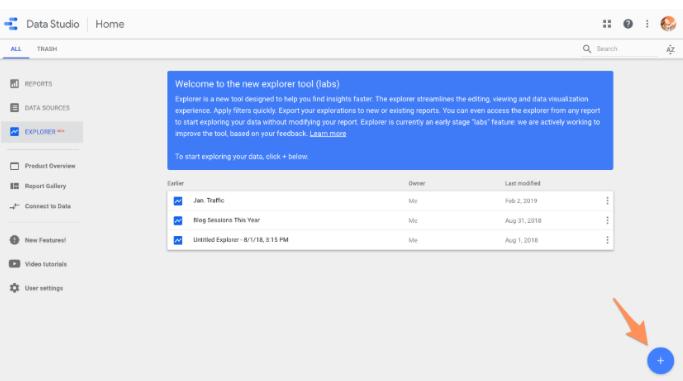Click the Data Sources list icon
The image size is (683, 381).
tap(14, 108)
